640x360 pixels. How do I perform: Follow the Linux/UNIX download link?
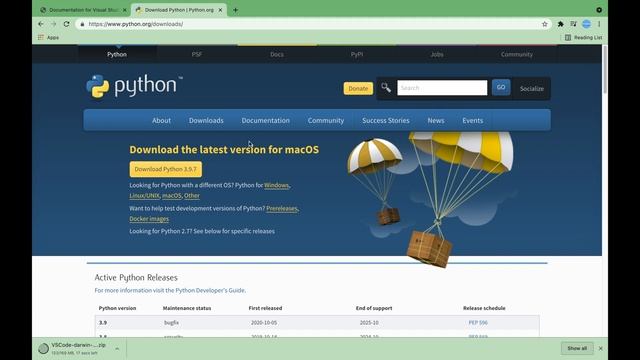point(144,196)
